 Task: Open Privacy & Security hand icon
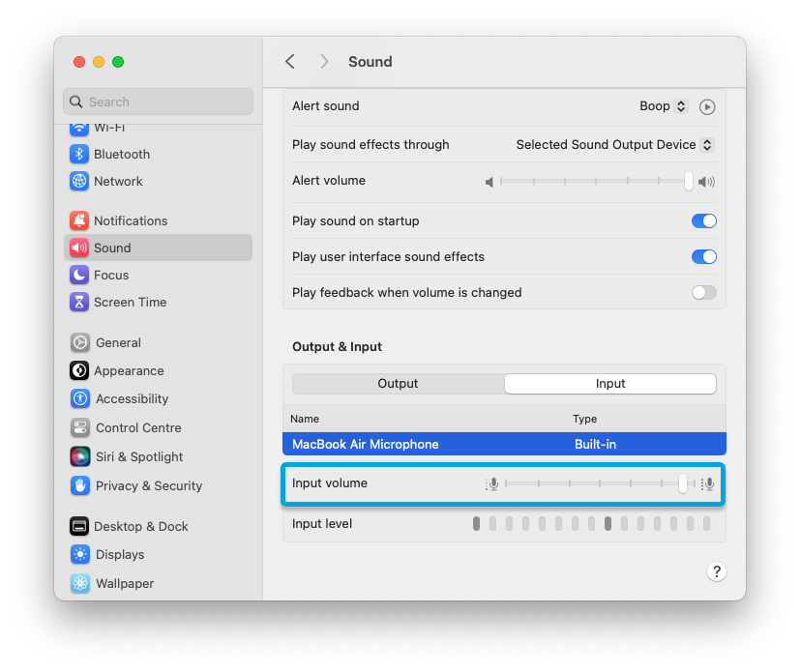click(79, 485)
